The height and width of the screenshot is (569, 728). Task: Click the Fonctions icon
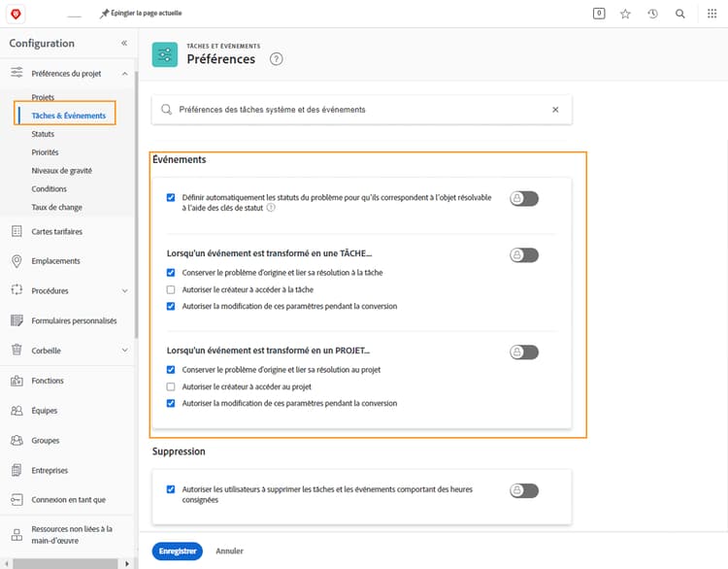coord(17,381)
